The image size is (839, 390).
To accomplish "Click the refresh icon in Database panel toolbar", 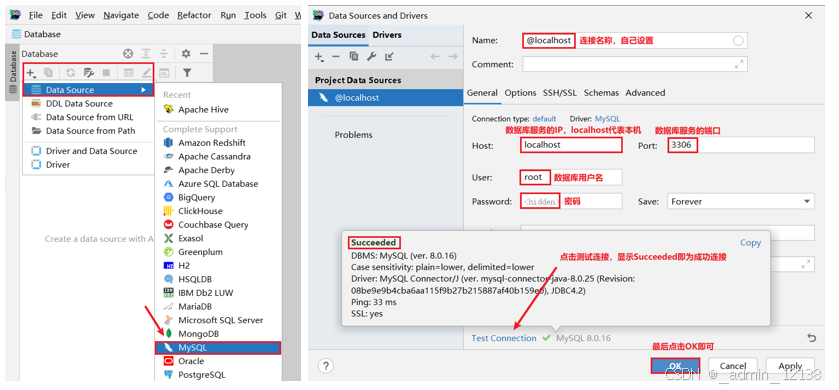I will coord(71,73).
